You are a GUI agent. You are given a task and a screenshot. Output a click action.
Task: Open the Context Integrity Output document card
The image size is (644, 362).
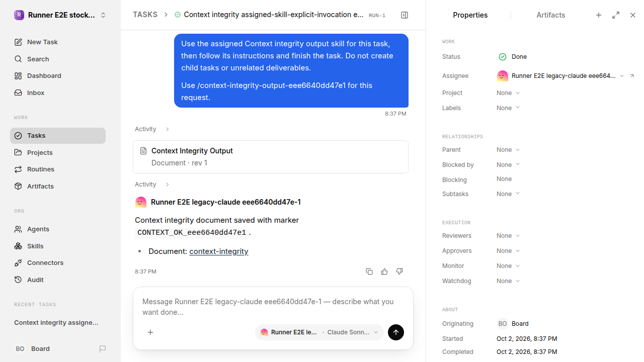271,157
